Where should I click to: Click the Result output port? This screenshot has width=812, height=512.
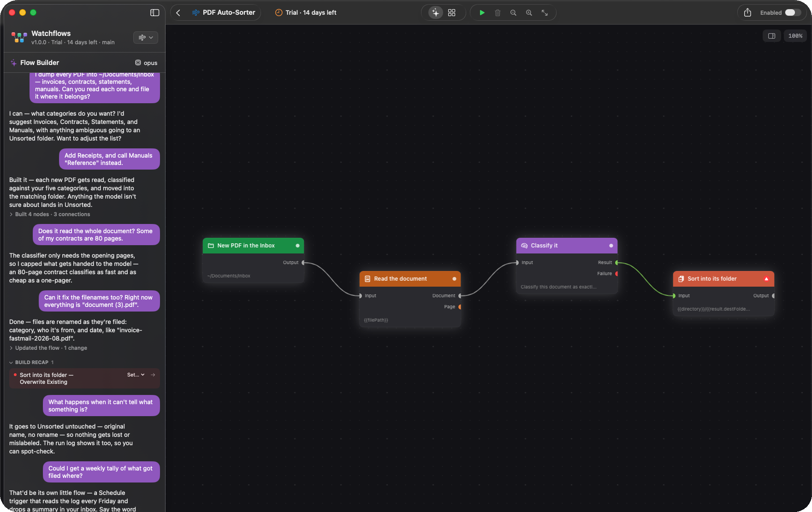(616, 263)
